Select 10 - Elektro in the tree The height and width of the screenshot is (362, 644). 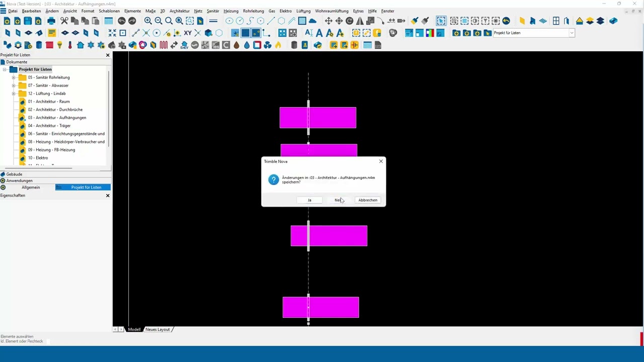(x=38, y=158)
